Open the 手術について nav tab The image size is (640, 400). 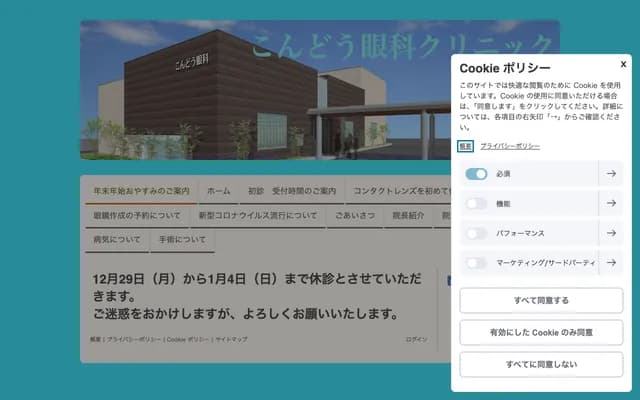click(182, 240)
